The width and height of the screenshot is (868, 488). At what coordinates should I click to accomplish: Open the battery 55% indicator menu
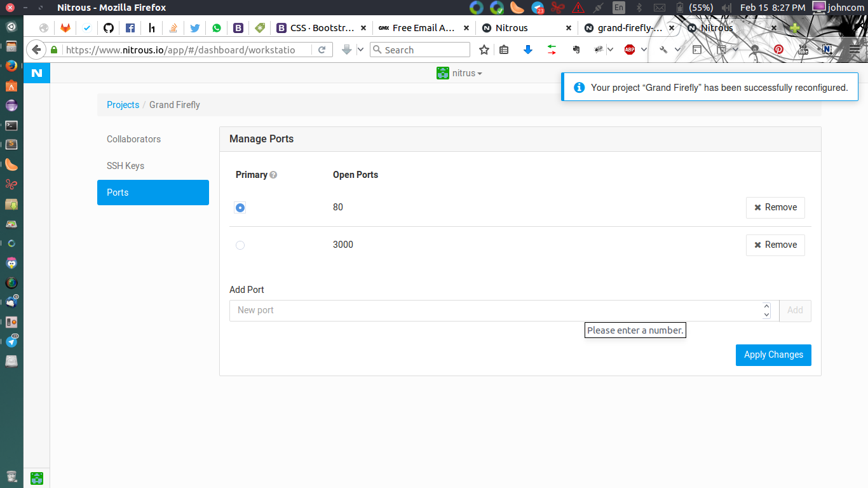tap(694, 8)
